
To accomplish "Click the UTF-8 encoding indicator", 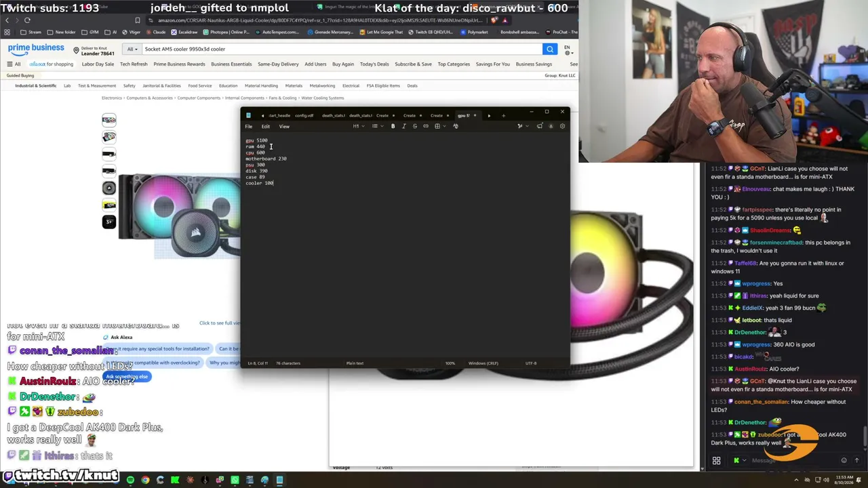I will (x=531, y=363).
